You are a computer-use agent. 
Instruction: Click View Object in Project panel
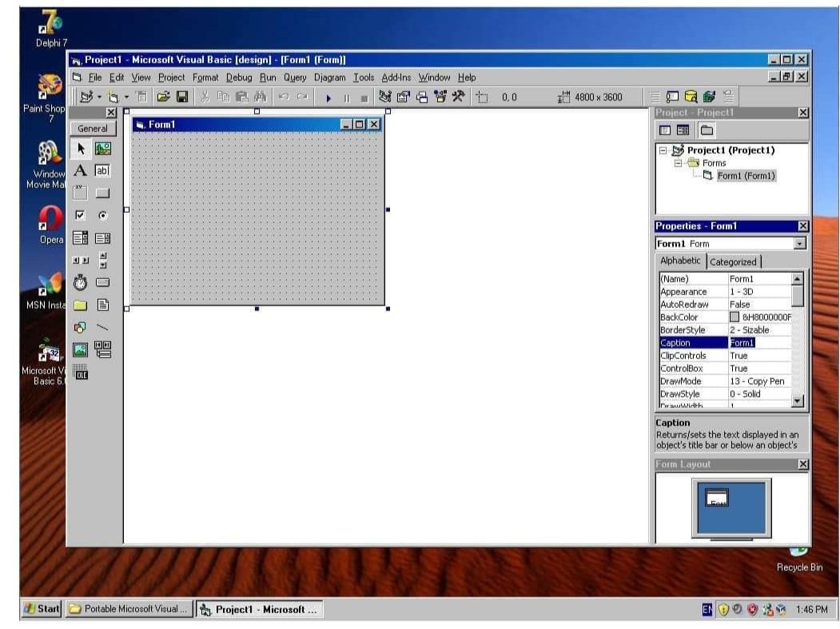(x=683, y=130)
